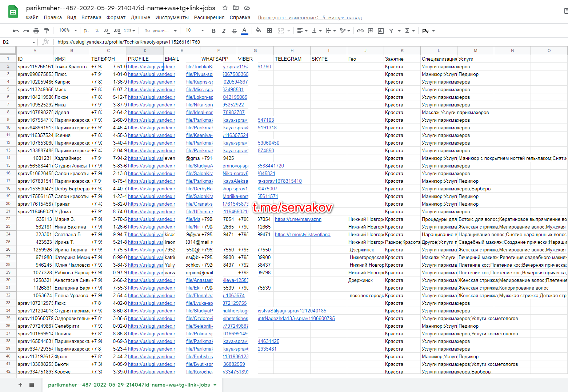Open the fill color bucket
The height and width of the screenshot is (392, 568).
click(259, 31)
